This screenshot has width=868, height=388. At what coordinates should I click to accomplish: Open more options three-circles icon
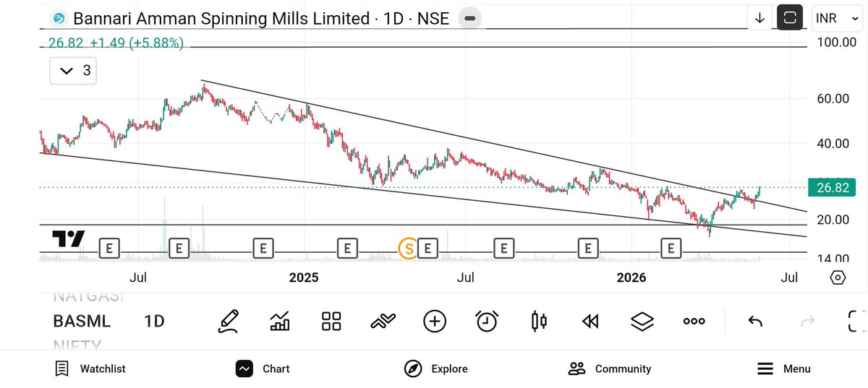(694, 322)
